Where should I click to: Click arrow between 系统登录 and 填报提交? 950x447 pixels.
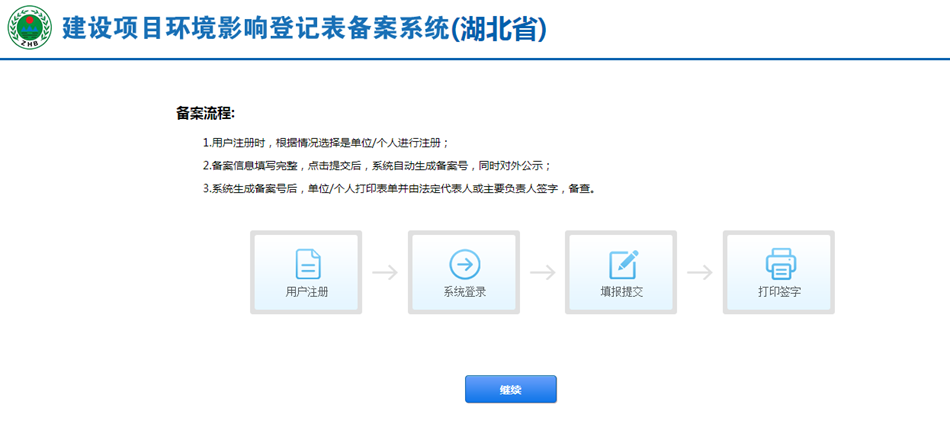pyautogui.click(x=542, y=272)
